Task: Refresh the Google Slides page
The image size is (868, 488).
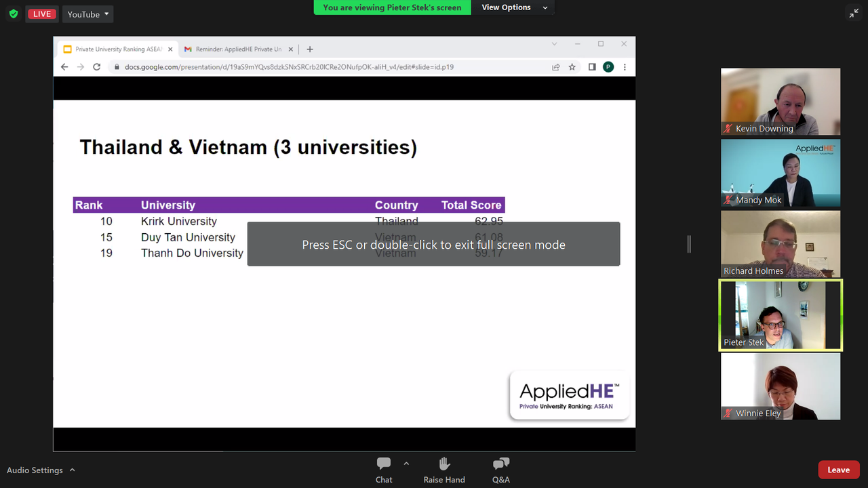Action: point(96,66)
